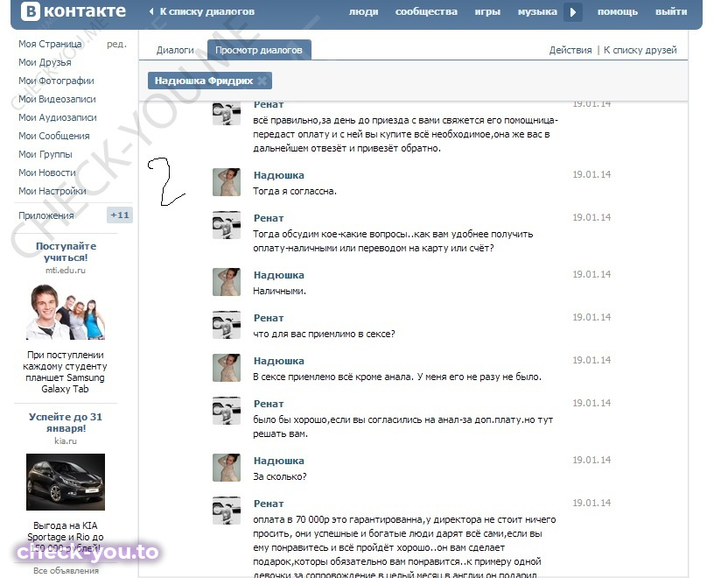
Task: Open Мои Друзья
Action: [x=45, y=62]
